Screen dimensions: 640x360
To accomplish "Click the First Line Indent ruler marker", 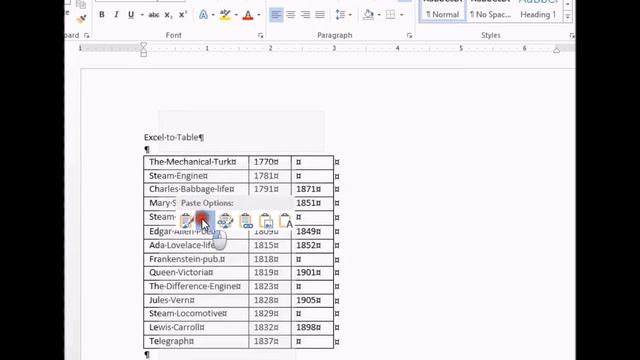I will pyautogui.click(x=143, y=45).
